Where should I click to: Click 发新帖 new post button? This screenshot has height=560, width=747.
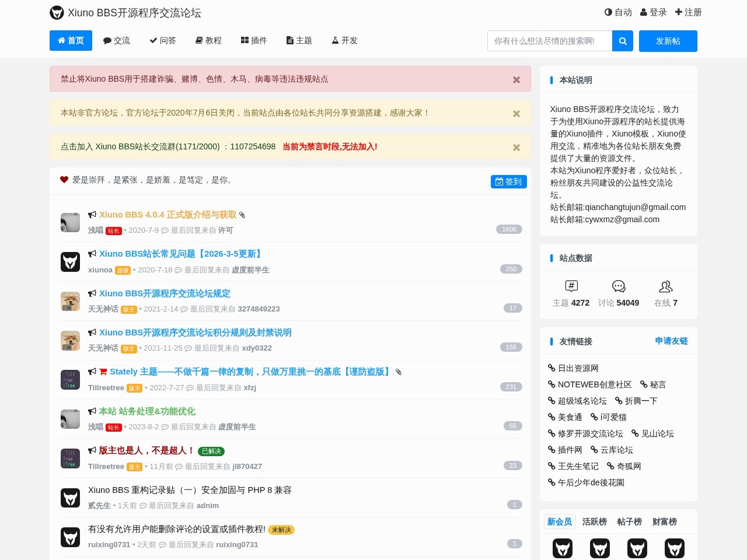pos(668,41)
